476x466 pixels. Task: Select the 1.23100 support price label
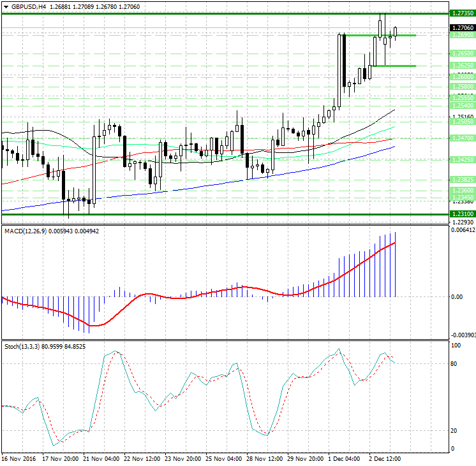[x=461, y=215]
